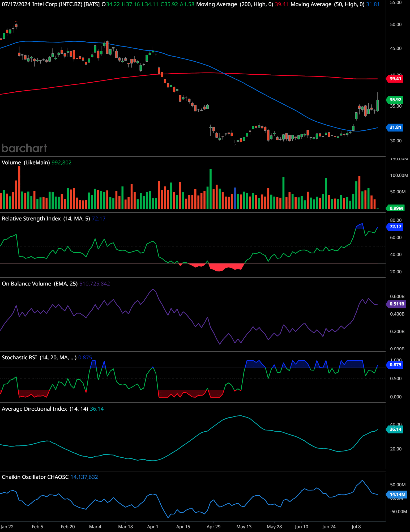Click the Mar 4 date axis label
Image resolution: width=410 pixels, height=532 pixels.
pos(95,527)
